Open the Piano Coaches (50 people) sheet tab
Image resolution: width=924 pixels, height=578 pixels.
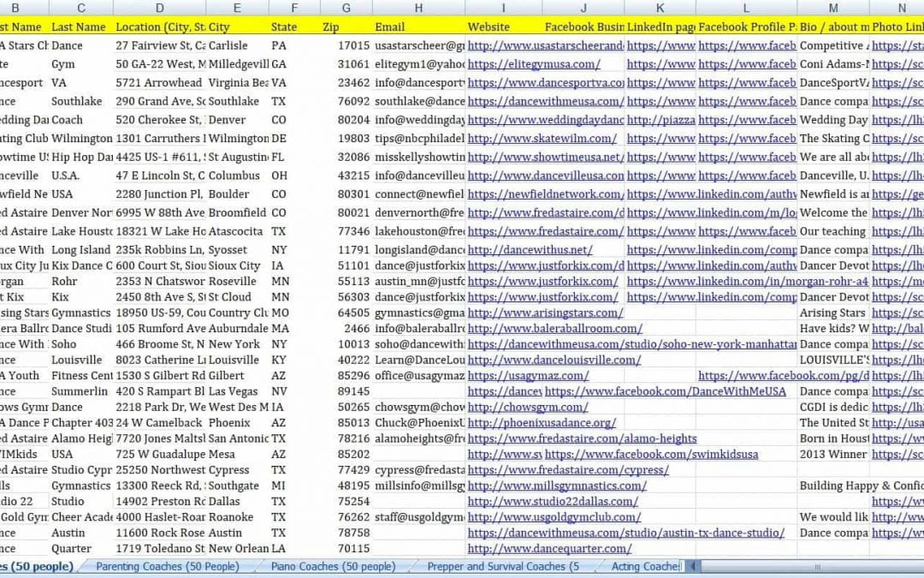[333, 566]
